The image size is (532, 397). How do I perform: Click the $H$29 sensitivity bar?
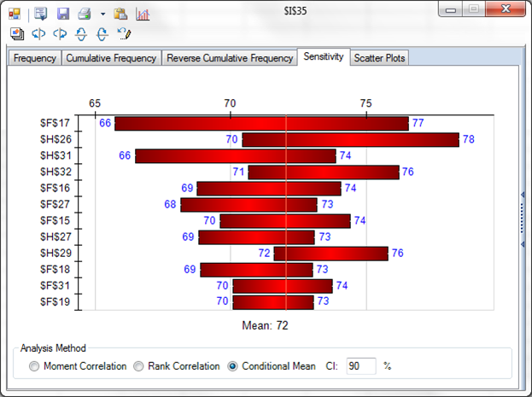coord(330,254)
